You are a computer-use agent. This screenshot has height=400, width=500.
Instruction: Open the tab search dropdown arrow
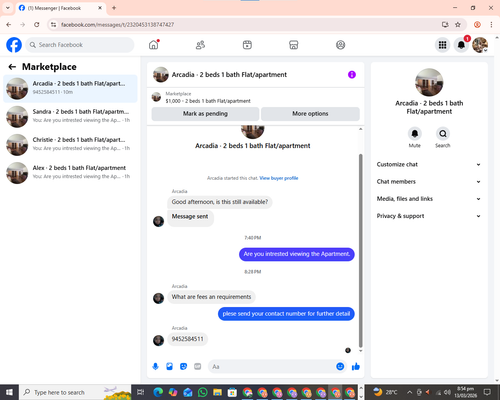point(8,8)
